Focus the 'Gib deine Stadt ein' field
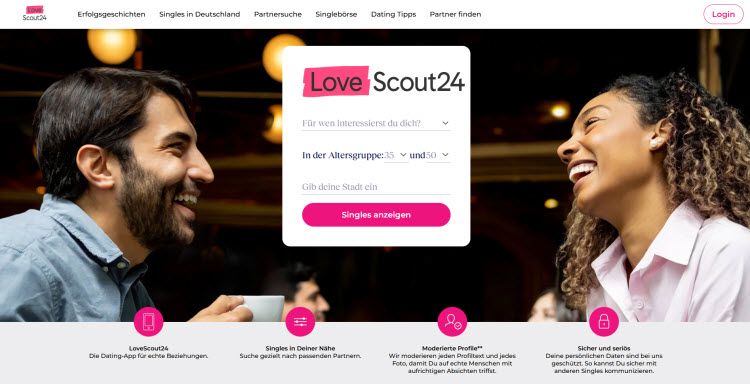The width and height of the screenshot is (750, 384). tap(376, 187)
